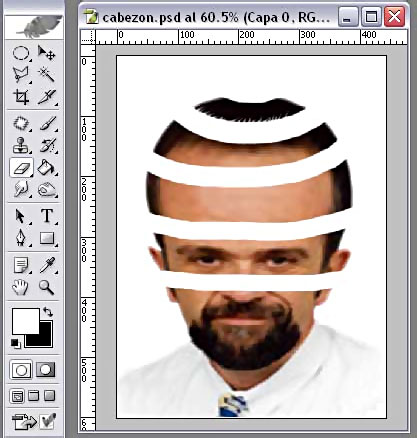Select the Notes tool
This screenshot has height=438, width=417.
21,265
